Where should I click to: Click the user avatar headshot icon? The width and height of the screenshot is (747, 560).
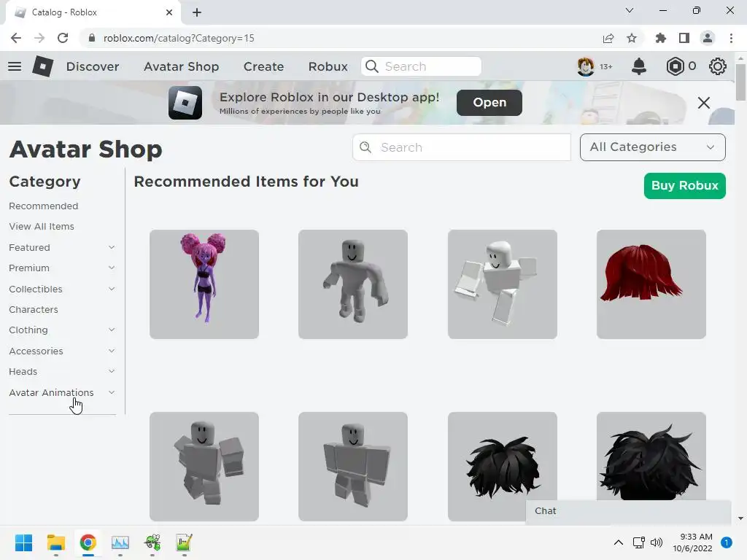[x=586, y=66]
